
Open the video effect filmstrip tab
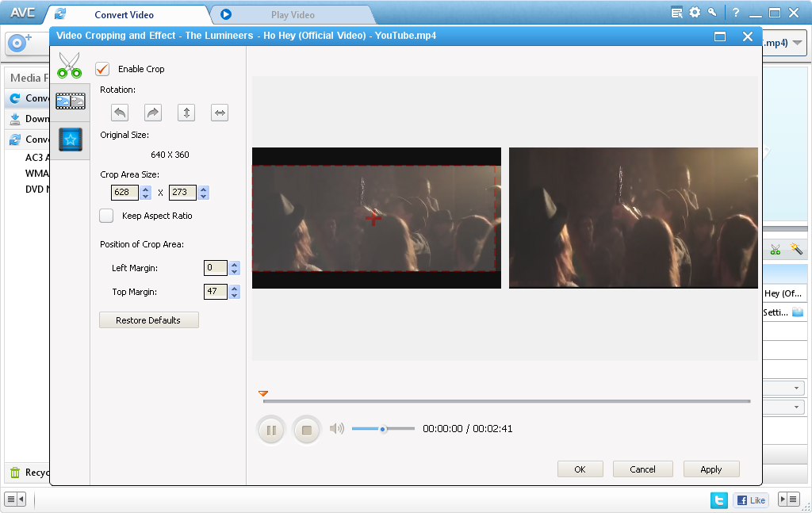(x=71, y=101)
